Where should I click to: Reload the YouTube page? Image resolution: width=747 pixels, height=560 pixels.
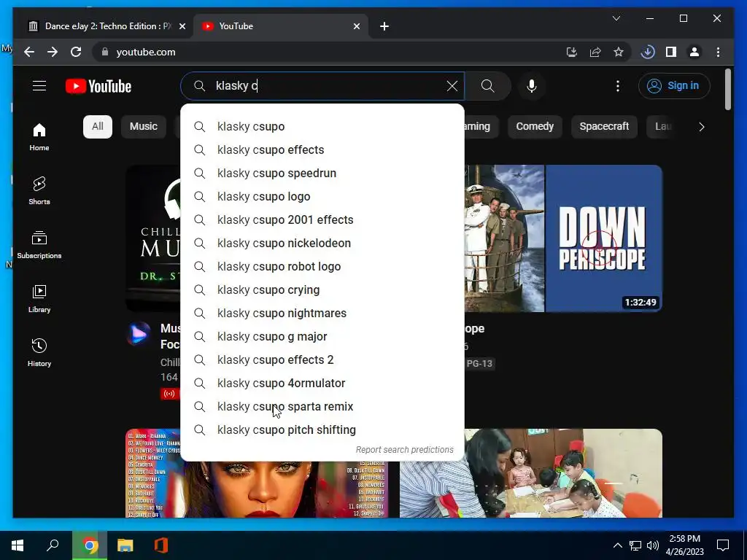pos(76,52)
